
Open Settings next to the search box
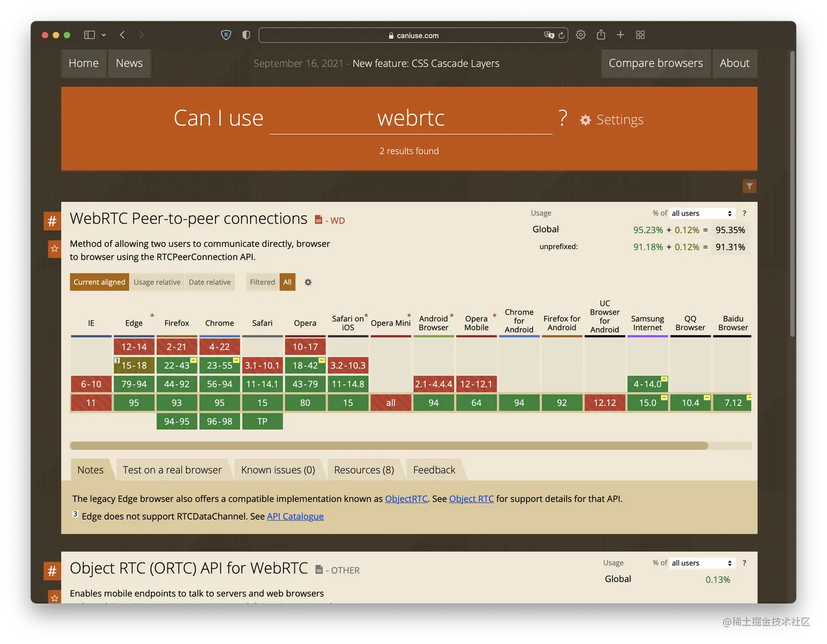(x=612, y=120)
